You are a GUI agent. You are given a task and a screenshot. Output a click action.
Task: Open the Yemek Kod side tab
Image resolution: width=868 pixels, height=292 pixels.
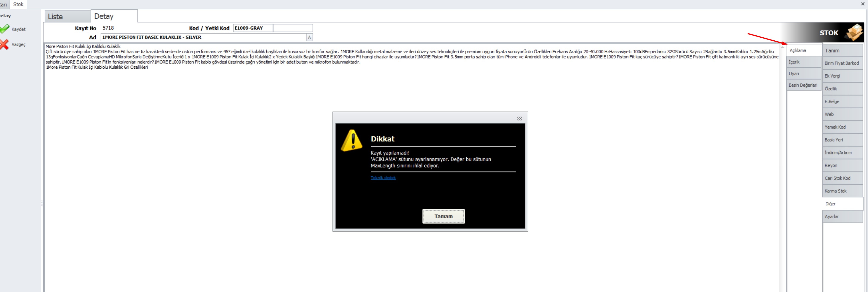[842, 127]
